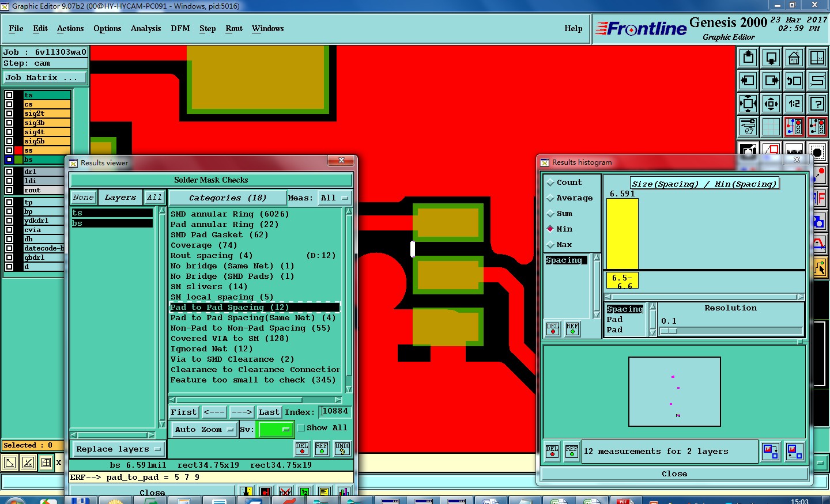Click None layers button
This screenshot has width=830, height=504.
click(83, 198)
